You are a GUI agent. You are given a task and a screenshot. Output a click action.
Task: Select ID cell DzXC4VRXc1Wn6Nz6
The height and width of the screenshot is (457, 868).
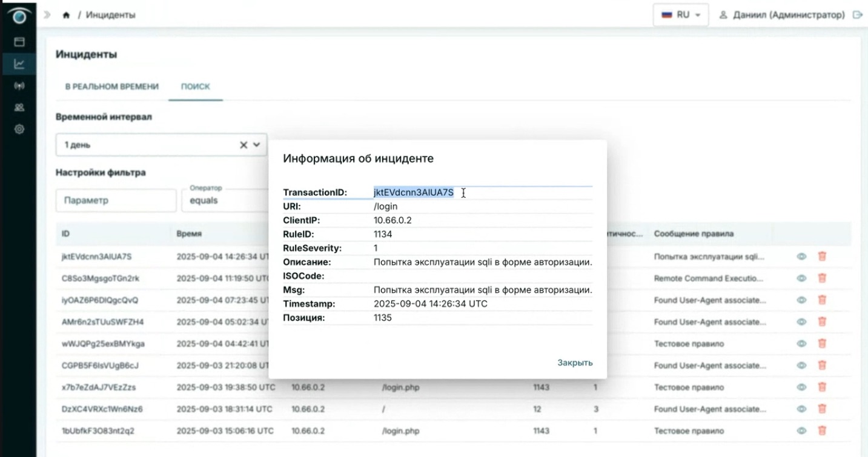(x=102, y=409)
